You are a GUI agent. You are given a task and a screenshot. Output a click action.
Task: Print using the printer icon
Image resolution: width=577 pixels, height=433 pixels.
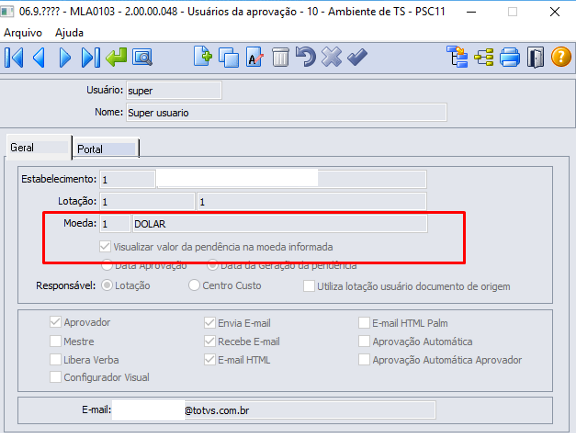[510, 57]
